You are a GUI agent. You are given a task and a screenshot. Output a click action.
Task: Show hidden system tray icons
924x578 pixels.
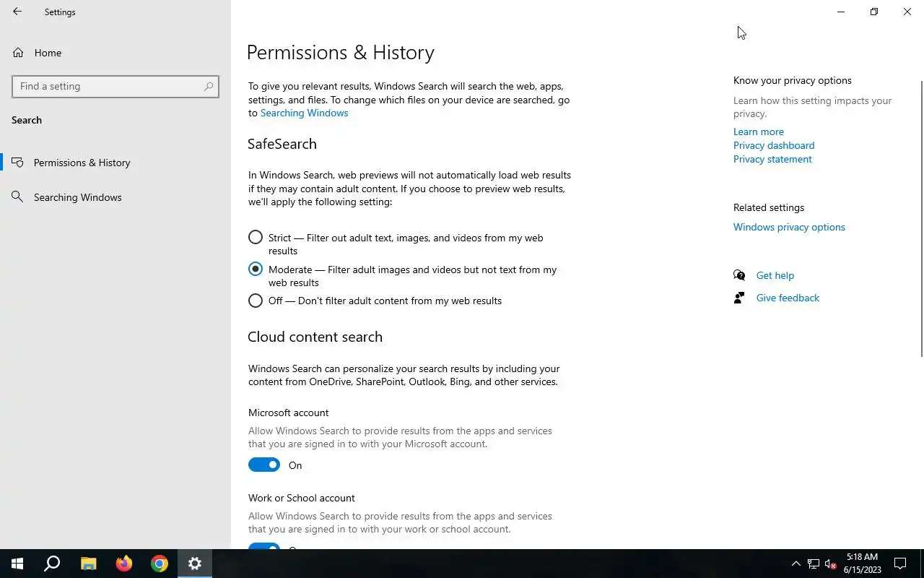pyautogui.click(x=796, y=564)
